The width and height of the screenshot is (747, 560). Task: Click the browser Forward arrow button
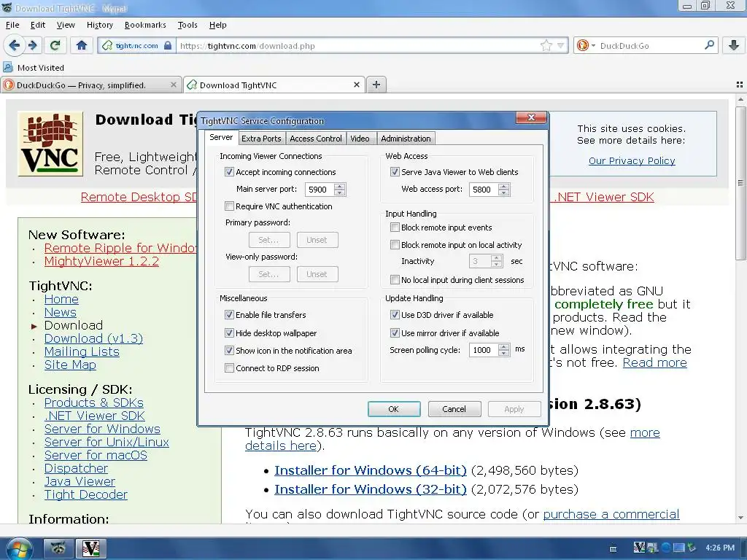(x=32, y=46)
